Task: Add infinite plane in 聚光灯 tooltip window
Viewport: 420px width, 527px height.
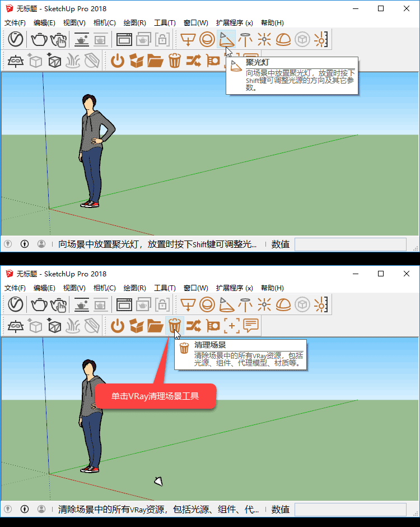Action: click(x=16, y=61)
